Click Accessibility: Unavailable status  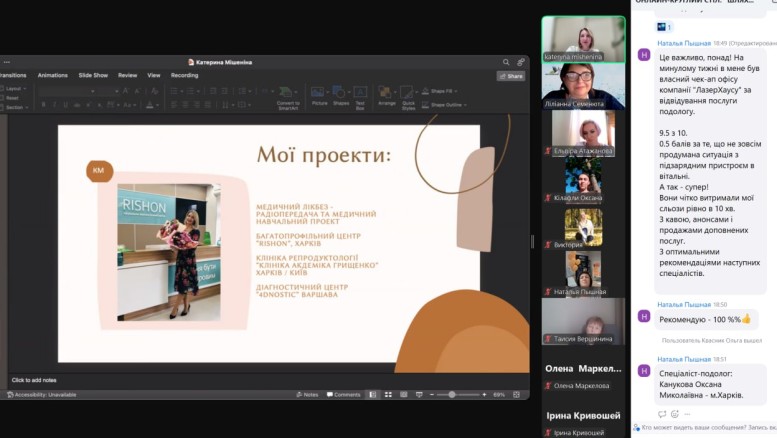(42, 394)
